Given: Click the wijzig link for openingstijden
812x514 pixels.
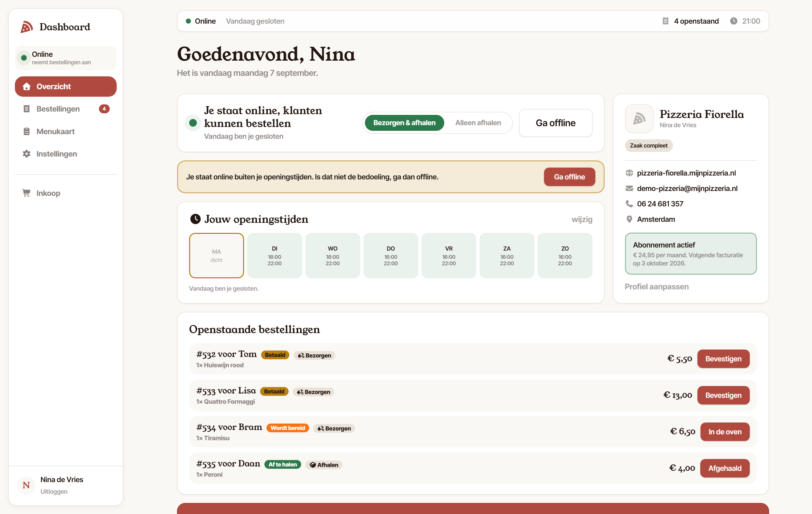Looking at the screenshot, I should pyautogui.click(x=582, y=219).
